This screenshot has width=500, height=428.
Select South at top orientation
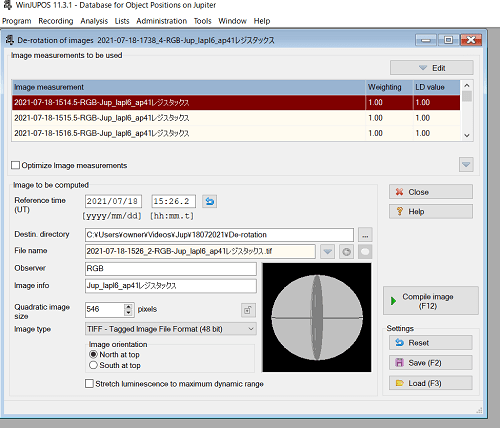(93, 365)
